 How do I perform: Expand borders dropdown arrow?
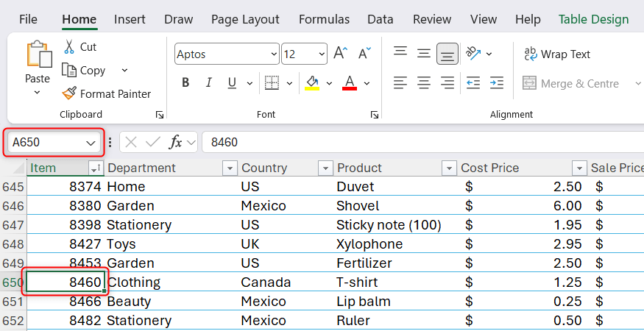point(289,83)
